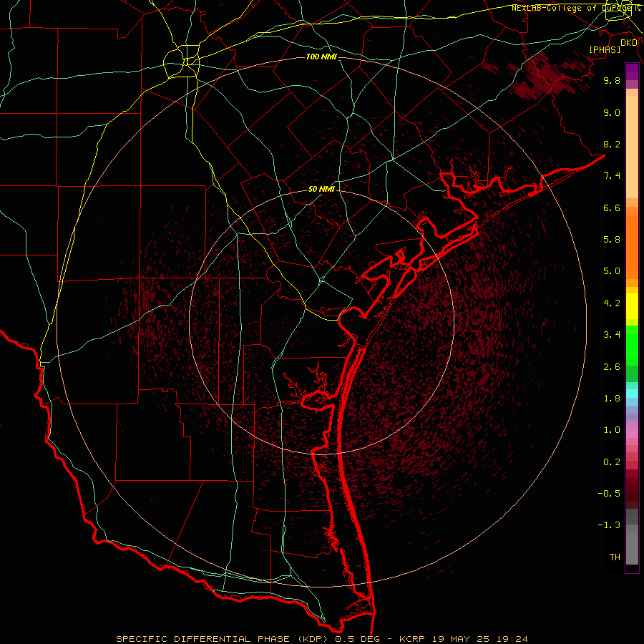Click the 9.8 value on the color scale
Image resolution: width=644 pixels, height=644 pixels.
612,80
